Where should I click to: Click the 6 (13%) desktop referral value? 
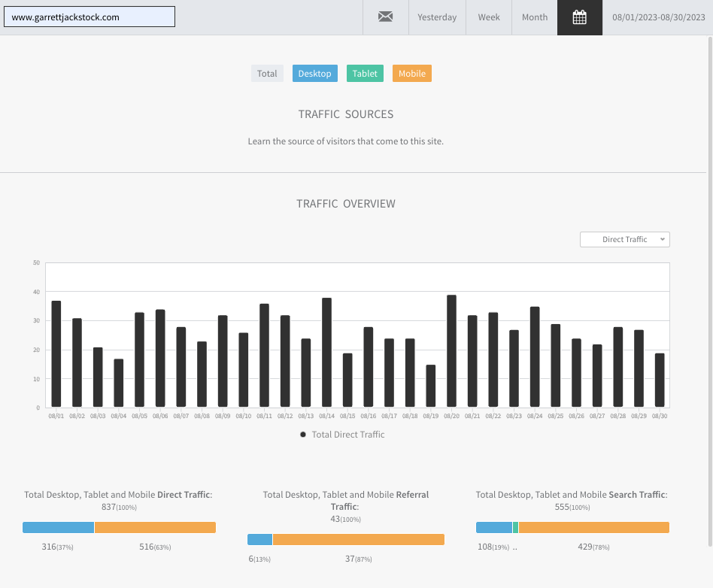(x=259, y=559)
